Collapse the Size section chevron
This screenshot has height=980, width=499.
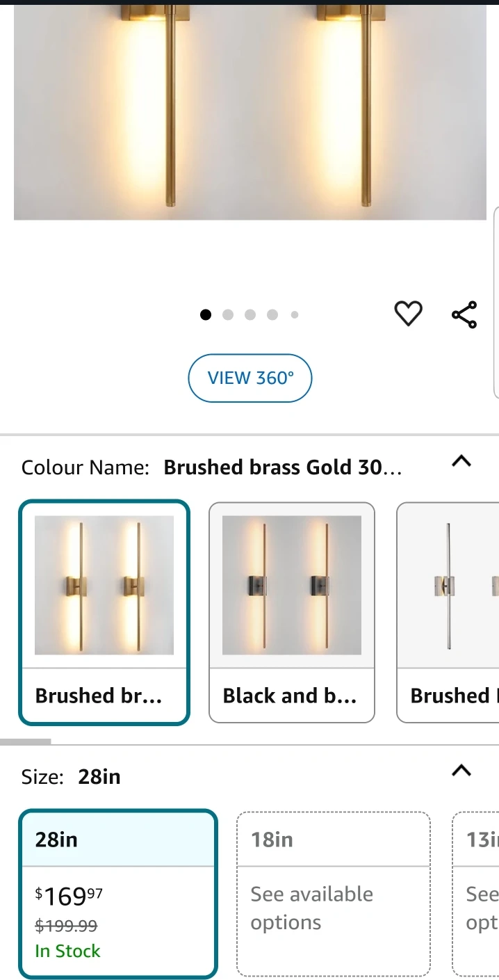461,771
